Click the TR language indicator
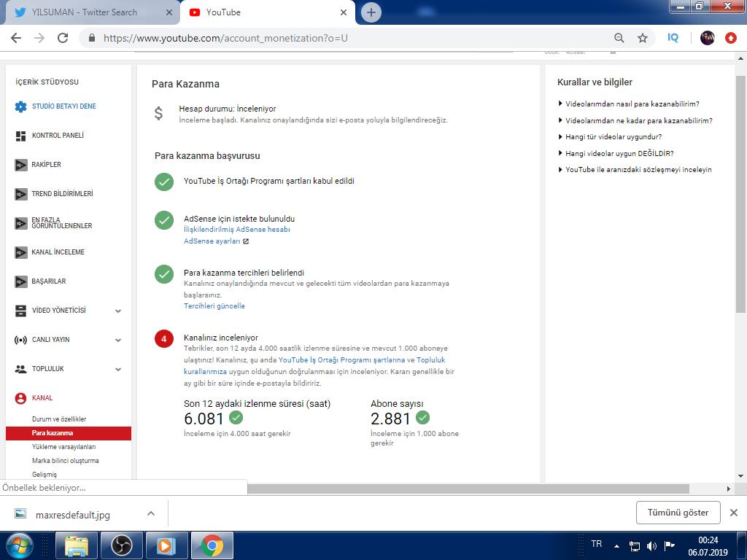This screenshot has height=560, width=747. 597,544
